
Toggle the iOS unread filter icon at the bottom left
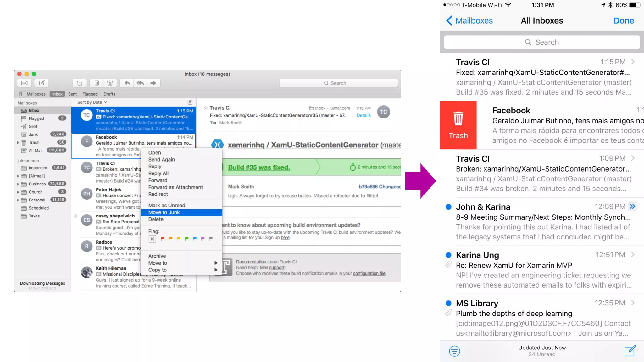(454, 351)
